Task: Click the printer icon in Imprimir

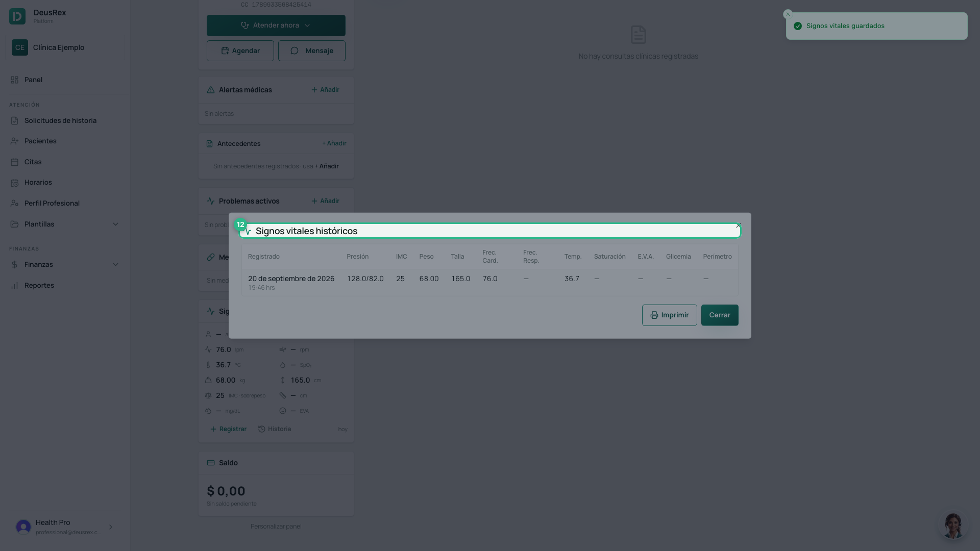Action: tap(654, 315)
